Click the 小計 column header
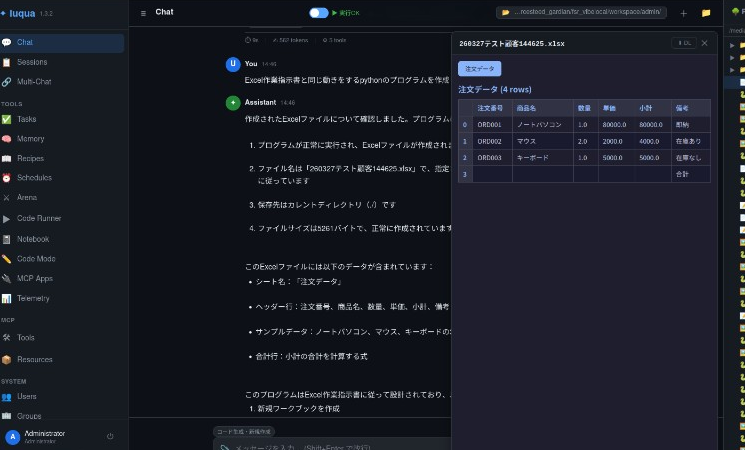745x450 pixels. (652, 108)
